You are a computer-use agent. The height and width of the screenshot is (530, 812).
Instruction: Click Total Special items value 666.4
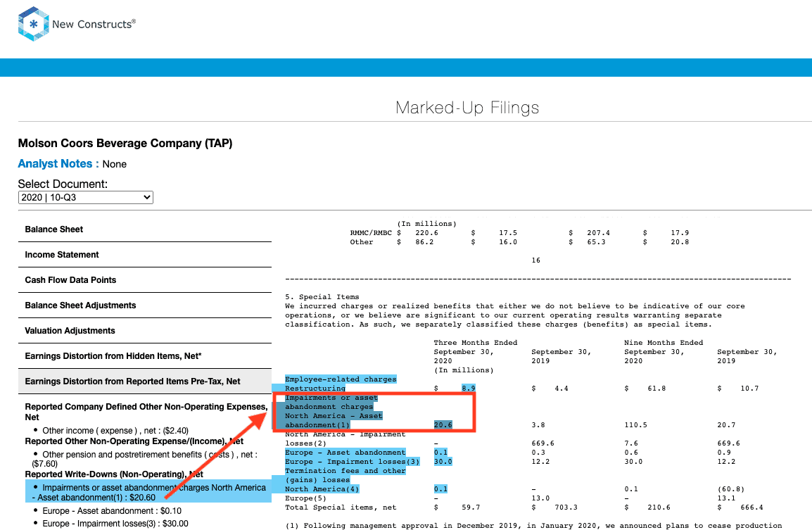point(751,507)
